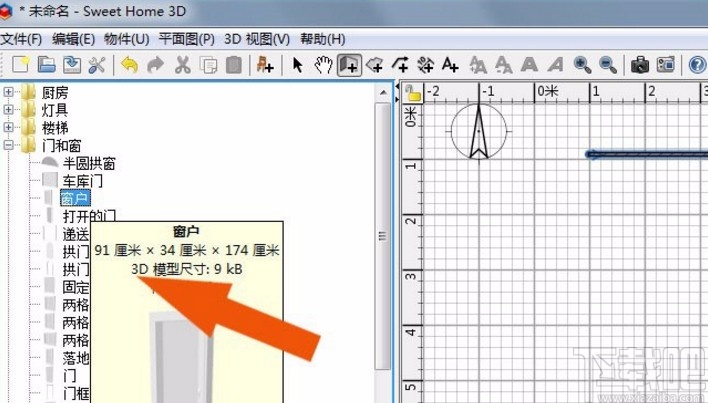Click the furniture catalog scrollbar thumb
Screen dimensions: 708x403
pyautogui.click(x=383, y=235)
